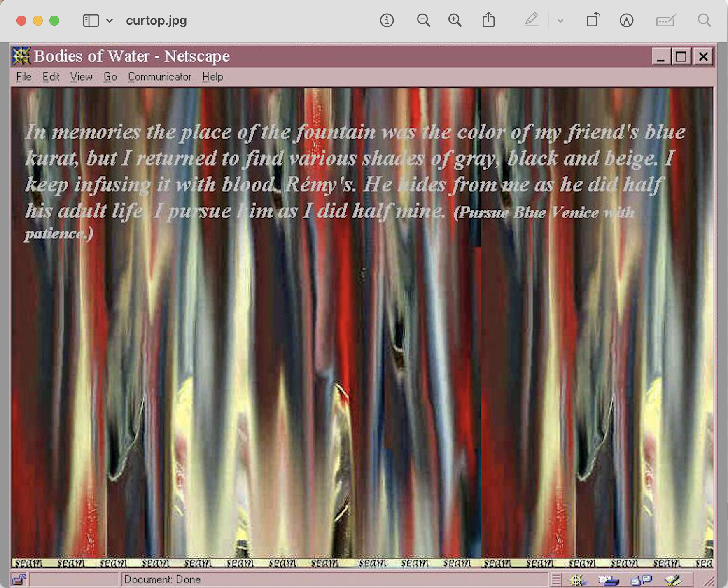Open the form filling toolbar button

coord(666,20)
